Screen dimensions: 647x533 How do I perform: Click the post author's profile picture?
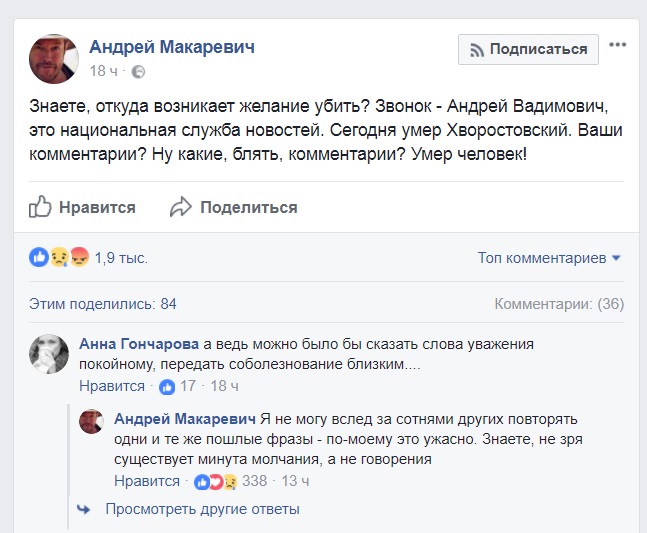pos(54,58)
